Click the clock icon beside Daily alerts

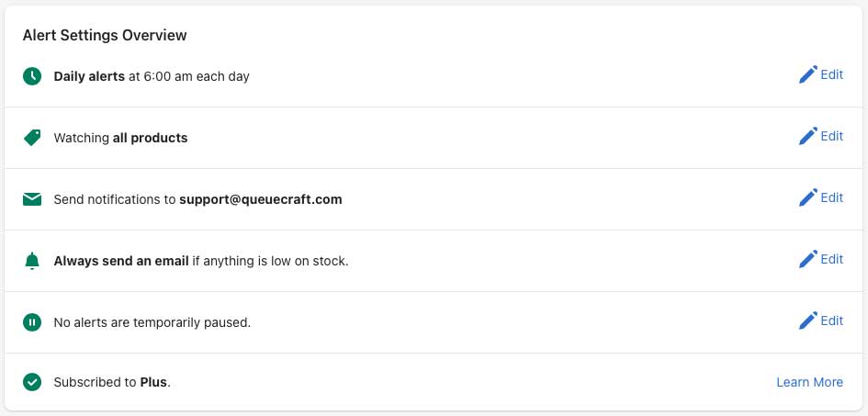tap(32, 76)
